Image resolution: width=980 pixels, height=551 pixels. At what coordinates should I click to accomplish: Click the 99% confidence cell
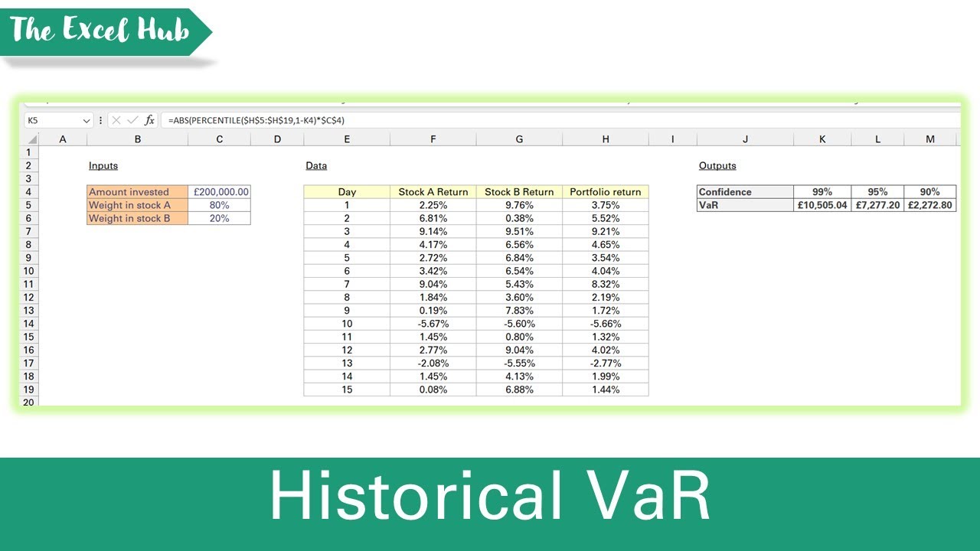coord(822,192)
